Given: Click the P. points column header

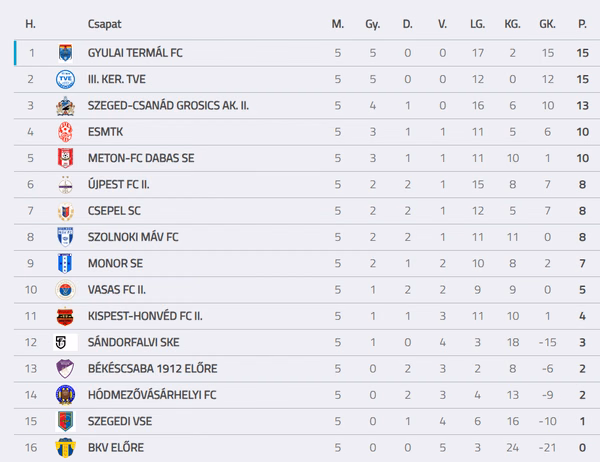Looking at the screenshot, I should (x=582, y=24).
